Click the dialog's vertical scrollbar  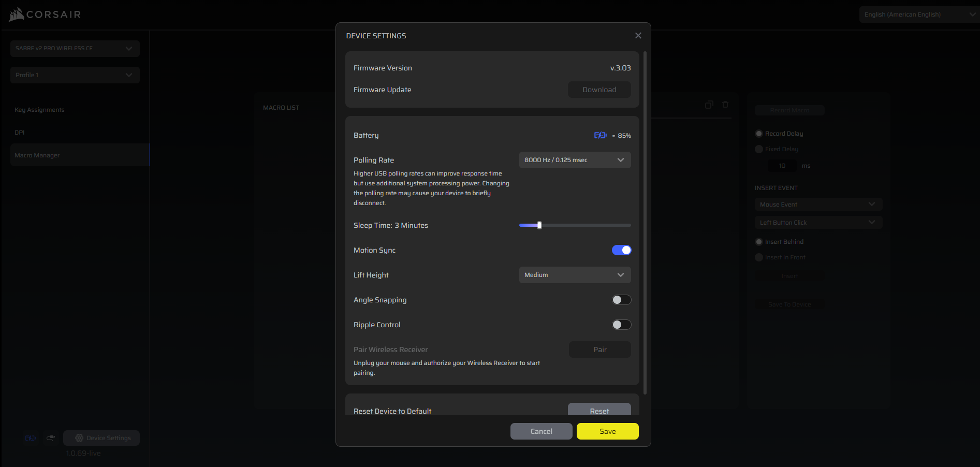(x=645, y=223)
